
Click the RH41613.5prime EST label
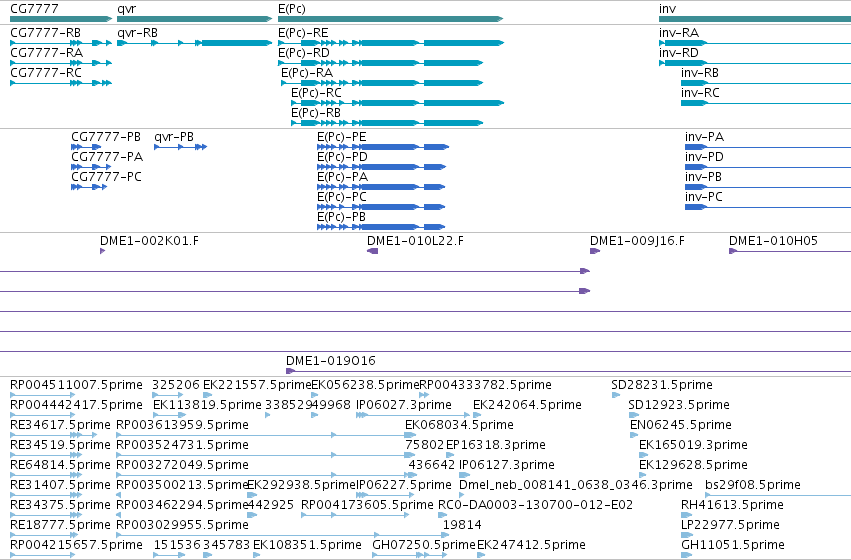733,506
